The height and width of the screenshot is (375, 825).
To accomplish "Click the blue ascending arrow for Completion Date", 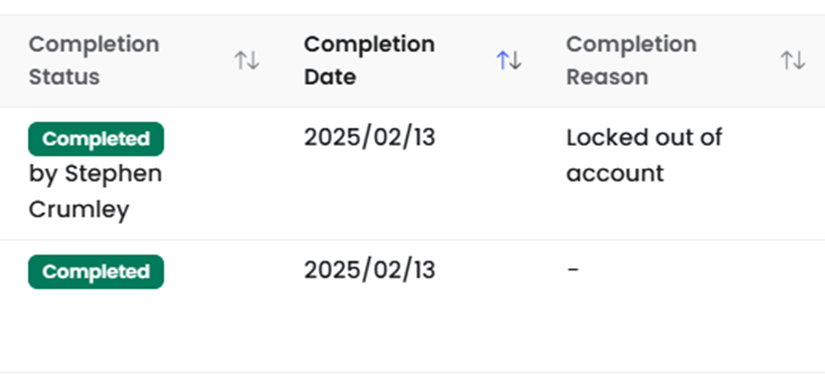I will coord(502,61).
